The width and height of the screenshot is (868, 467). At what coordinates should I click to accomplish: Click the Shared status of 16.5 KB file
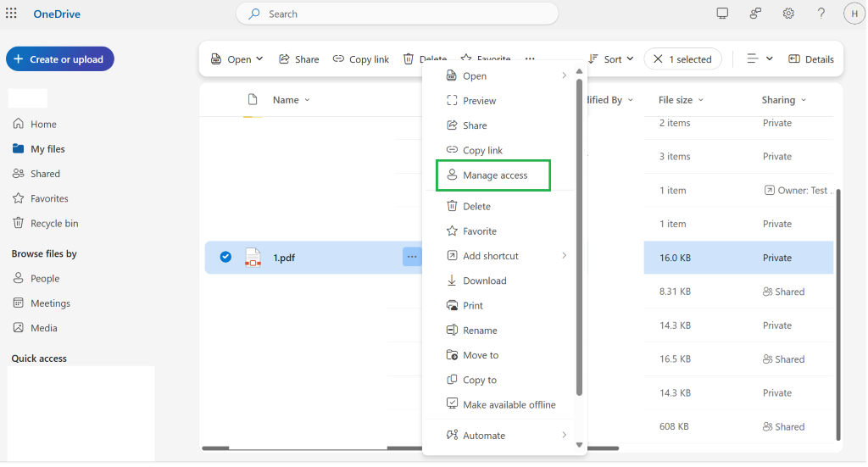point(783,359)
